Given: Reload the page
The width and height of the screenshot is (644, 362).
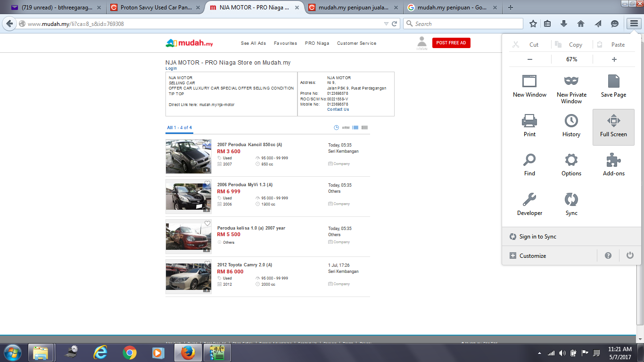Looking at the screenshot, I should [395, 24].
